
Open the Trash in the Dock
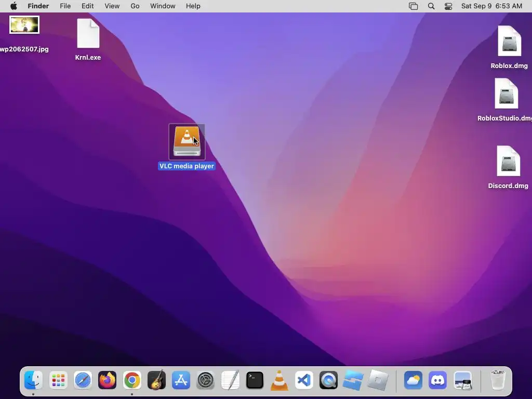498,380
